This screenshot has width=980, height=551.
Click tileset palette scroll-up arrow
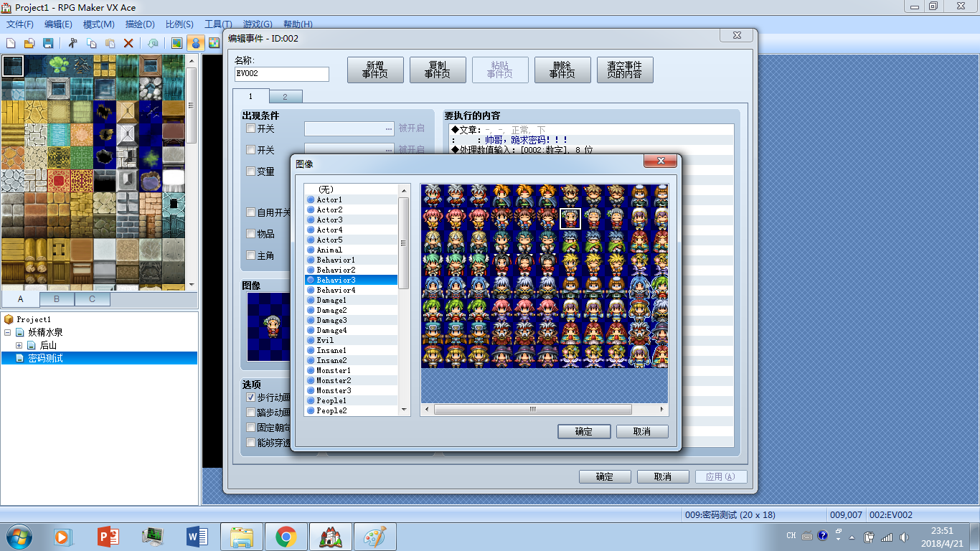[192, 60]
